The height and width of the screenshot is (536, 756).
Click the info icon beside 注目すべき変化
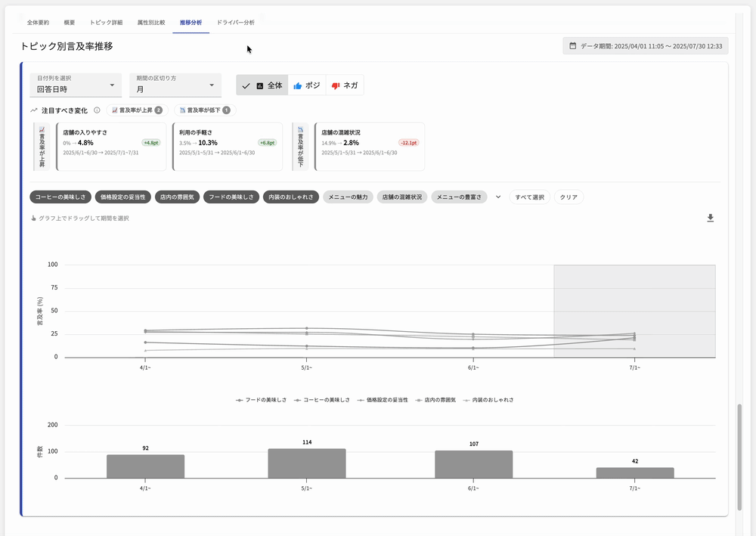point(97,110)
